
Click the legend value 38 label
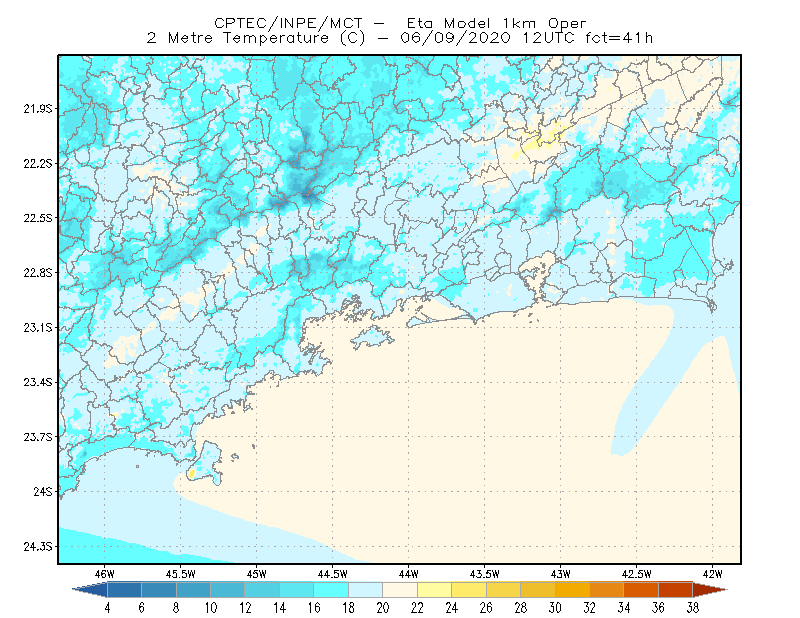click(x=692, y=608)
